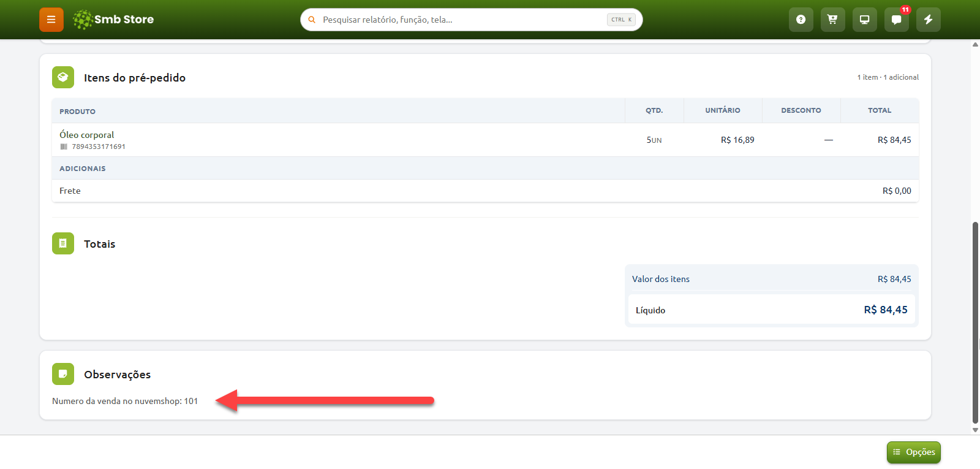The image size is (980, 469).
Task: Click the Líquido total R$ 84,45
Action: (886, 310)
